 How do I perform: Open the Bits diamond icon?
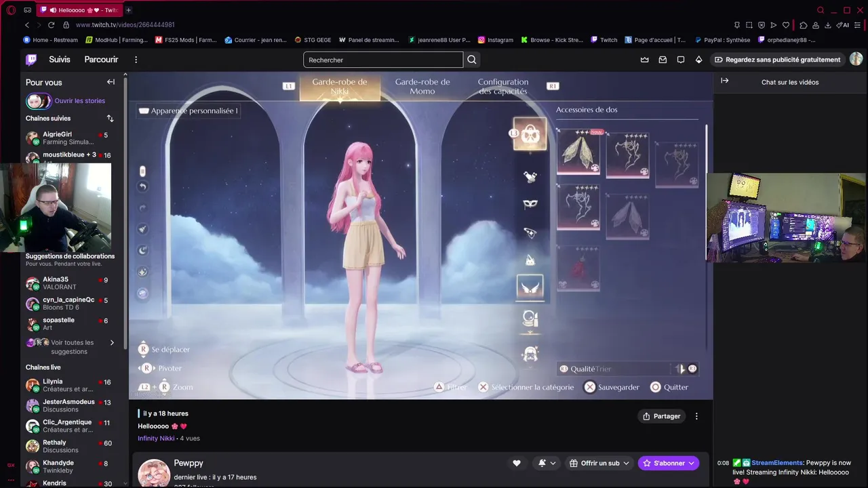pyautogui.click(x=699, y=60)
